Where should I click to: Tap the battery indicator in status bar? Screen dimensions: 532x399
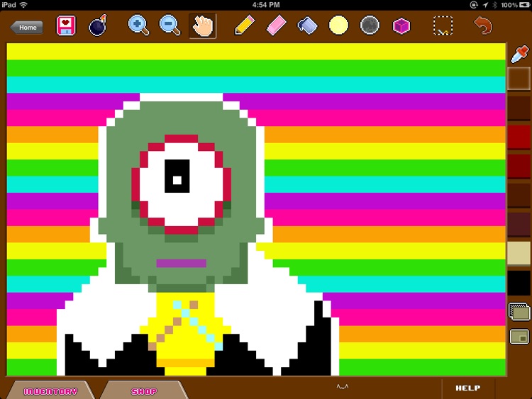pos(524,5)
